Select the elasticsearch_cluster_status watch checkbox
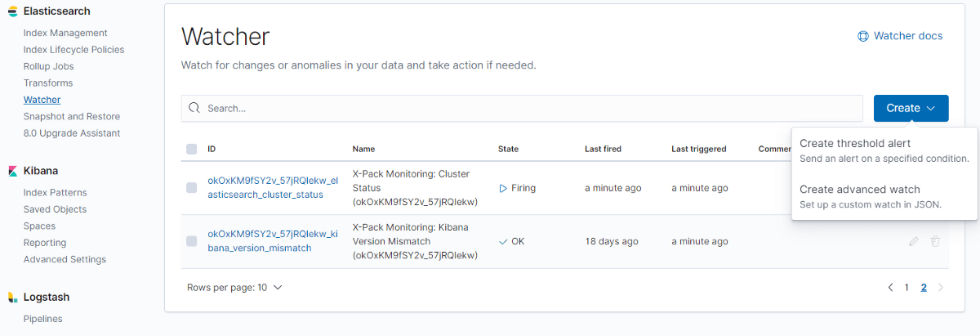The height and width of the screenshot is (336, 980). click(192, 188)
